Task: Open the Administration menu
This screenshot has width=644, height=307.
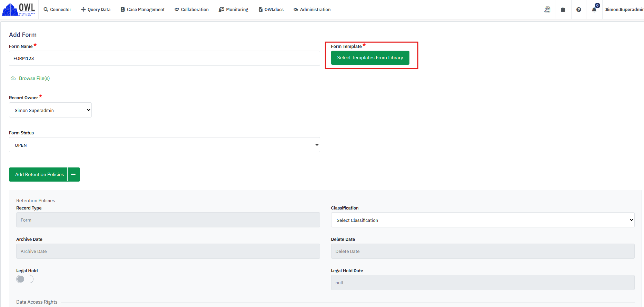Action: tap(312, 10)
